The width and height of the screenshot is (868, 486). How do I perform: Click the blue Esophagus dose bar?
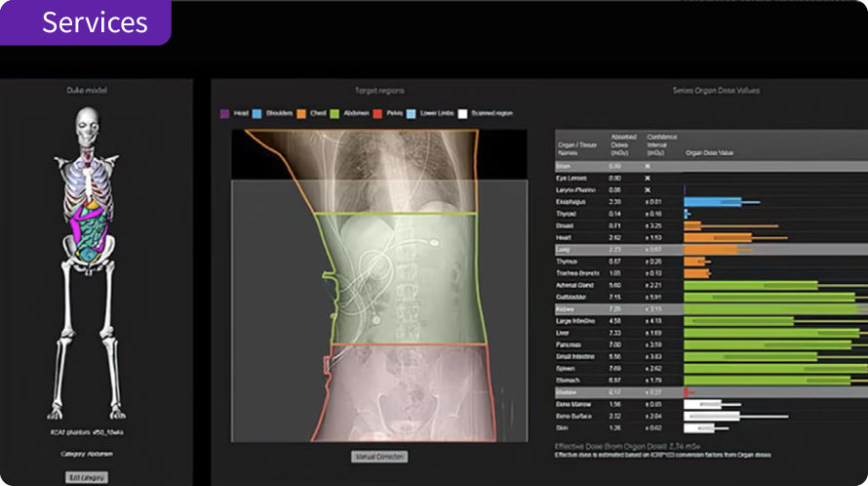point(713,202)
